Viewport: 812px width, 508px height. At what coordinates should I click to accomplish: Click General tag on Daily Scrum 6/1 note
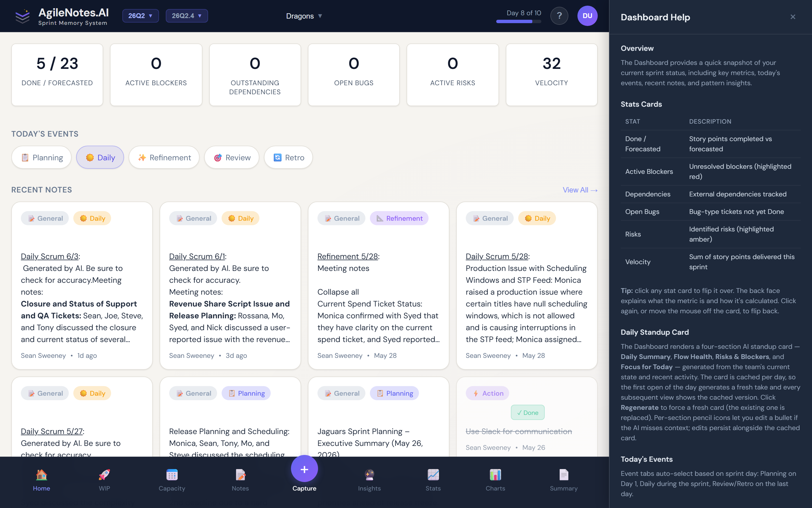pos(193,218)
